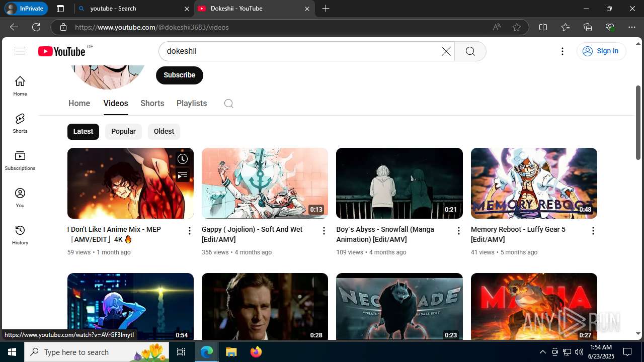Open Shorts in the left sidebar
This screenshot has height=362, width=644.
20,123
